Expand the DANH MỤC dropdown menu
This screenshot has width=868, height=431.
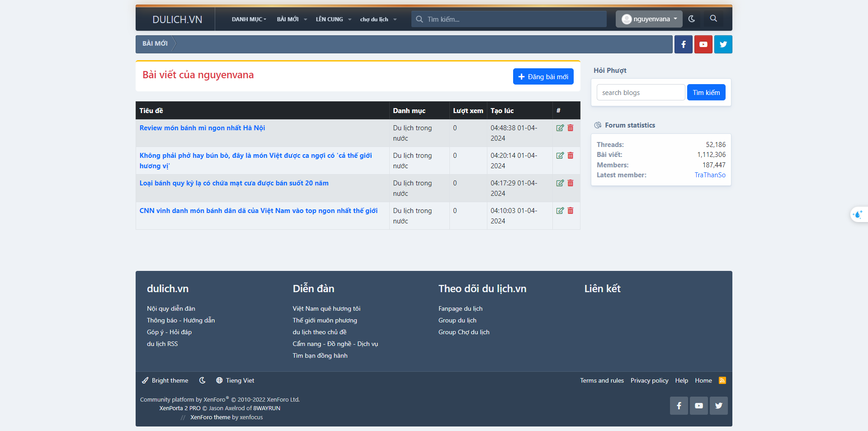tap(249, 19)
